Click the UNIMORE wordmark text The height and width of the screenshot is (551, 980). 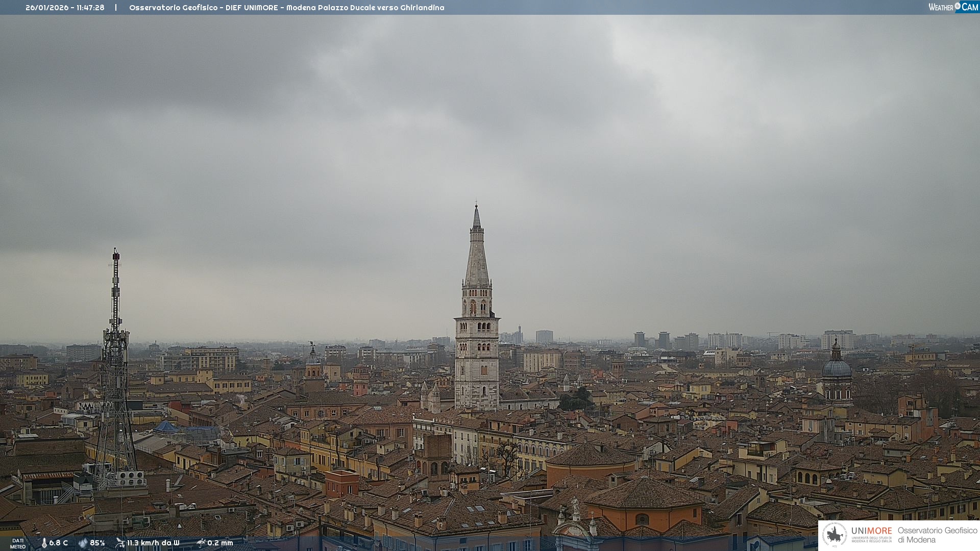click(871, 531)
